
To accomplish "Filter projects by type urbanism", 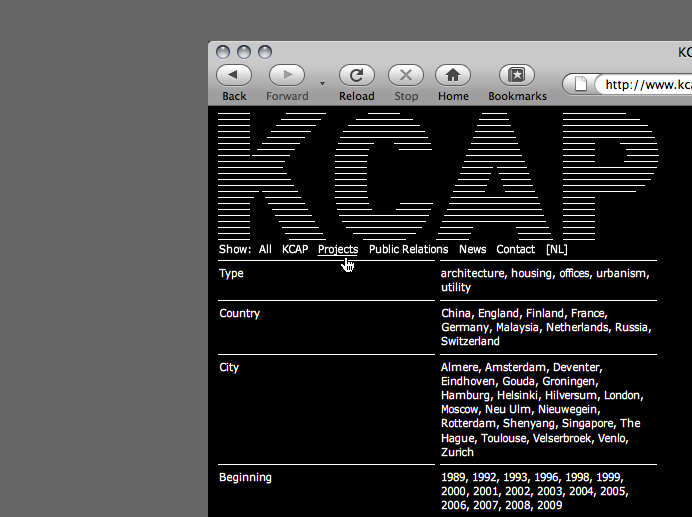I will (x=621, y=273).
